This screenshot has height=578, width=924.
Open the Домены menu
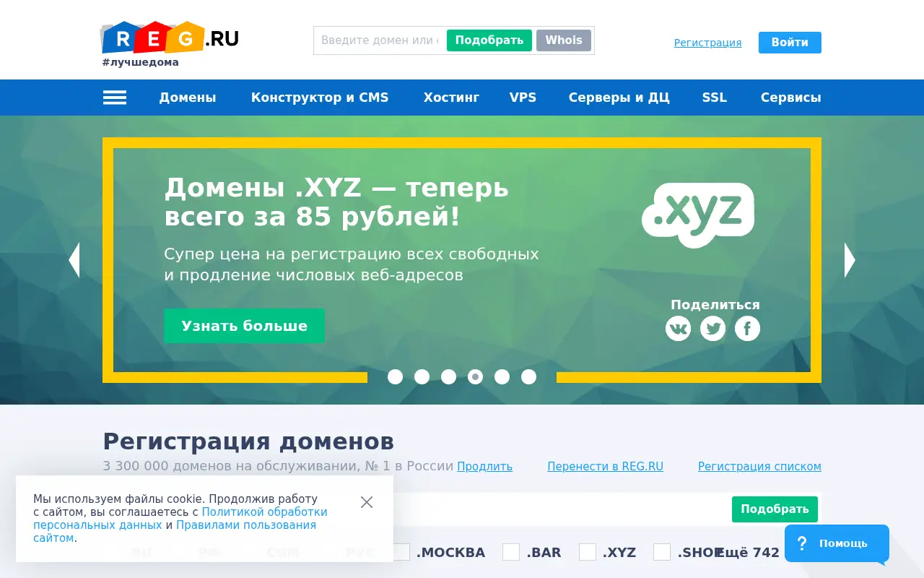coord(188,98)
